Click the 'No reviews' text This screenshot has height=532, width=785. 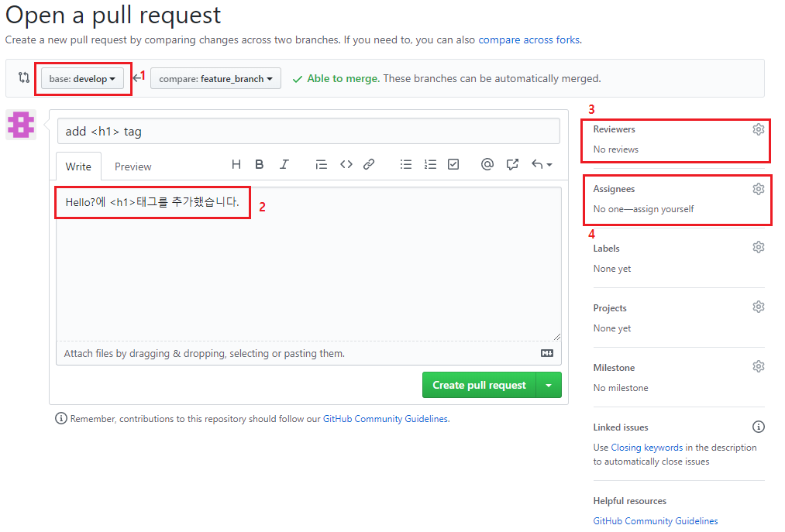[x=616, y=149]
